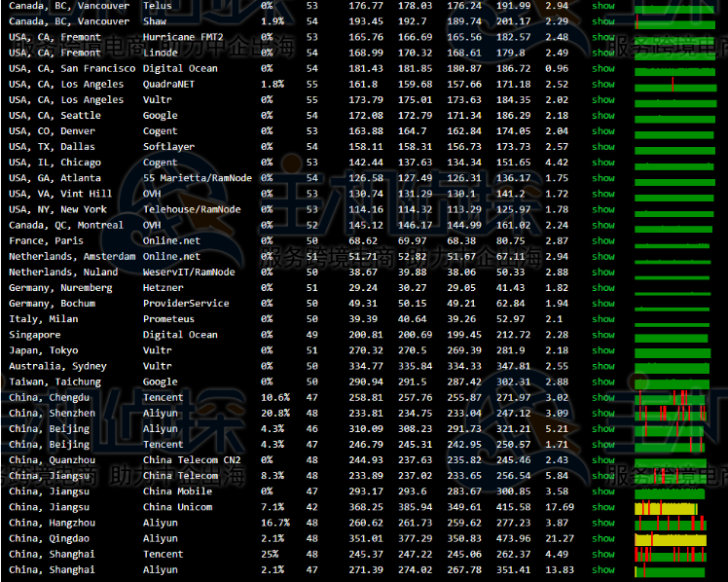Screen dimensions: 728x582
Task: Open show link for France, Paris Online.net
Action: click(x=603, y=240)
